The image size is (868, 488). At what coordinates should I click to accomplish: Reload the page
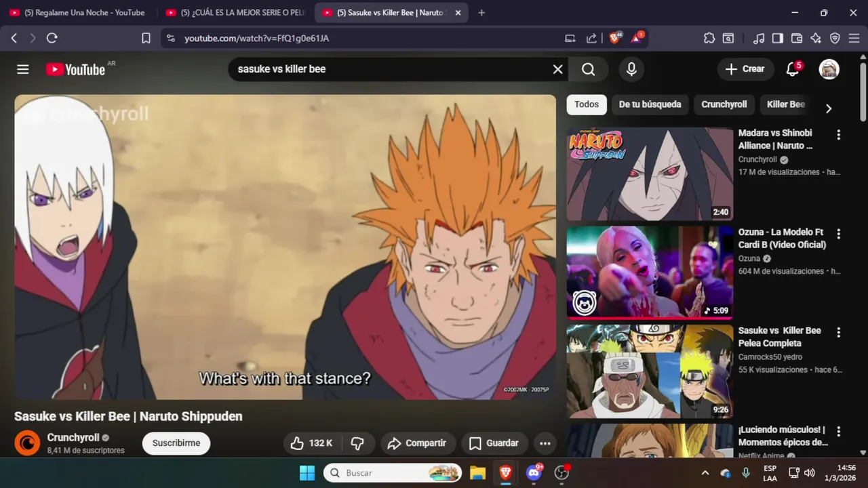(x=52, y=38)
